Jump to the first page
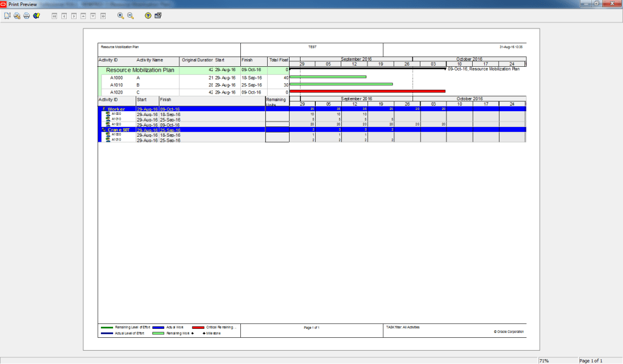Viewport: 623px width, 364px height. click(54, 16)
